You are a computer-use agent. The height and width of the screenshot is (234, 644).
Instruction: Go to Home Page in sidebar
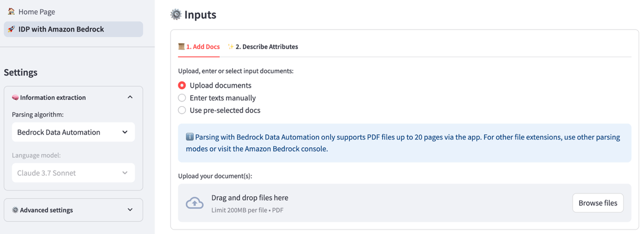click(x=36, y=12)
